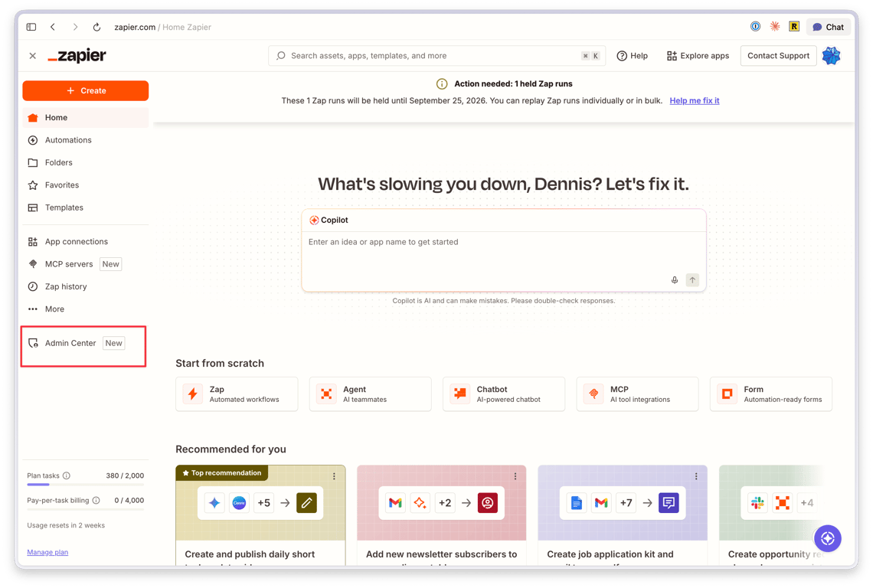Toggle the browser sidebar panel icon

point(31,27)
